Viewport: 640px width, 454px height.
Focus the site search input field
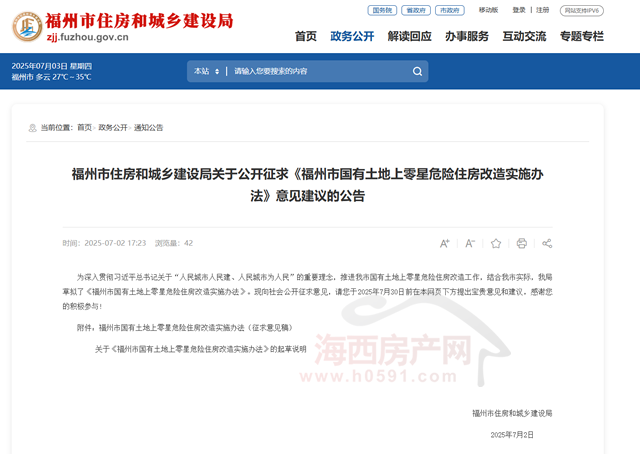point(320,71)
